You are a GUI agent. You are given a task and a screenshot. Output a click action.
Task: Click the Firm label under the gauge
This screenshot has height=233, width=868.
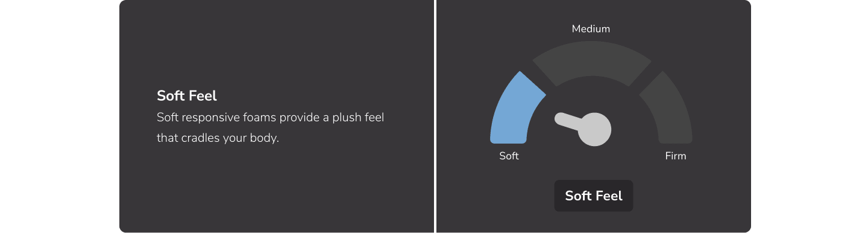click(x=675, y=156)
